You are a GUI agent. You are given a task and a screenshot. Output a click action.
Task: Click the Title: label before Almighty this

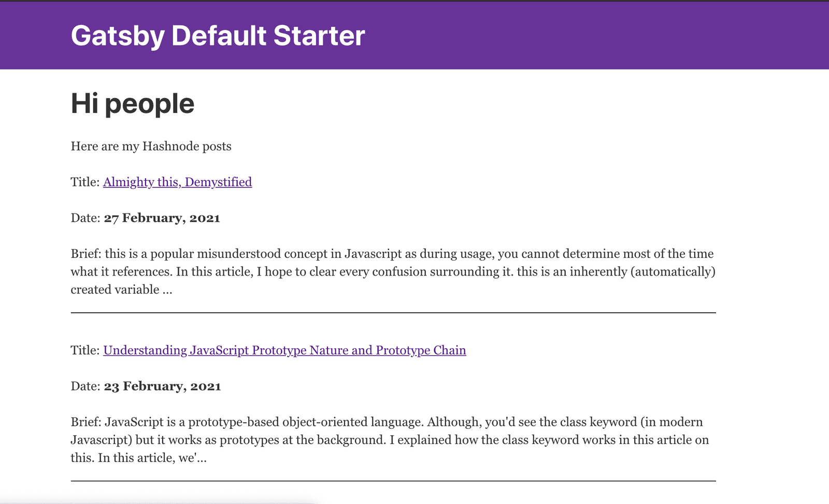(x=85, y=182)
